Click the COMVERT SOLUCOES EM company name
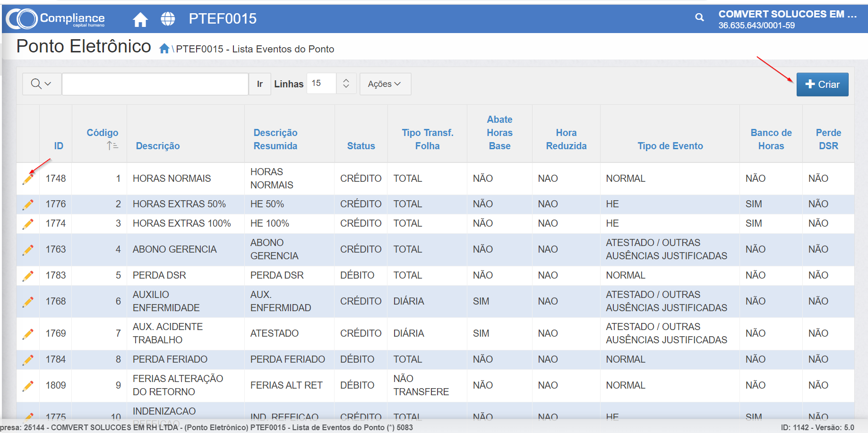Viewport: 868px width, 433px height. point(787,14)
